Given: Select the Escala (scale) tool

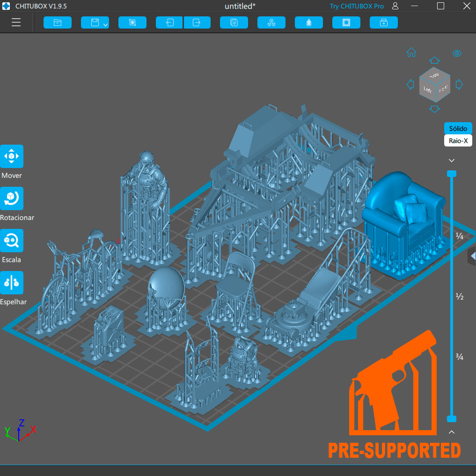Looking at the screenshot, I should coord(12,241).
